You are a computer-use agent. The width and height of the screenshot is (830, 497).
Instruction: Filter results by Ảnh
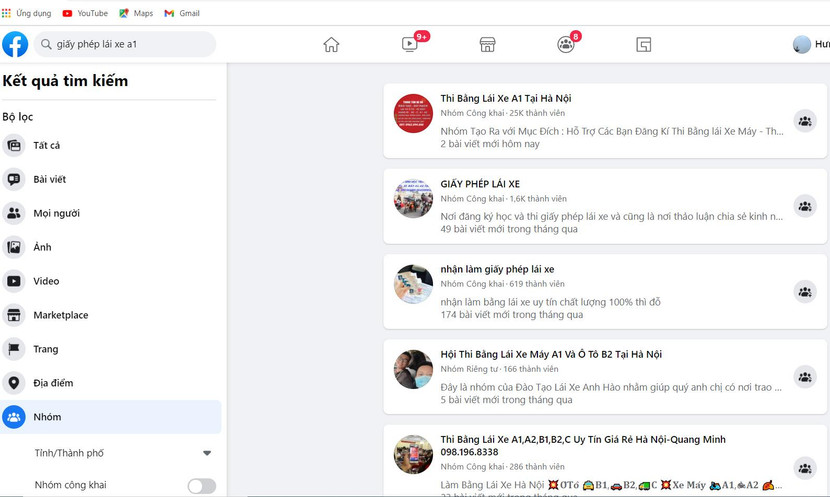pyautogui.click(x=42, y=247)
